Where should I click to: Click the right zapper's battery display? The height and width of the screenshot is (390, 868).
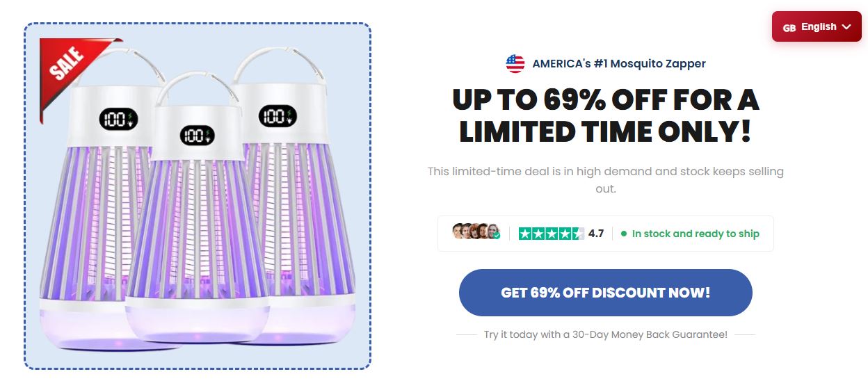(x=277, y=115)
